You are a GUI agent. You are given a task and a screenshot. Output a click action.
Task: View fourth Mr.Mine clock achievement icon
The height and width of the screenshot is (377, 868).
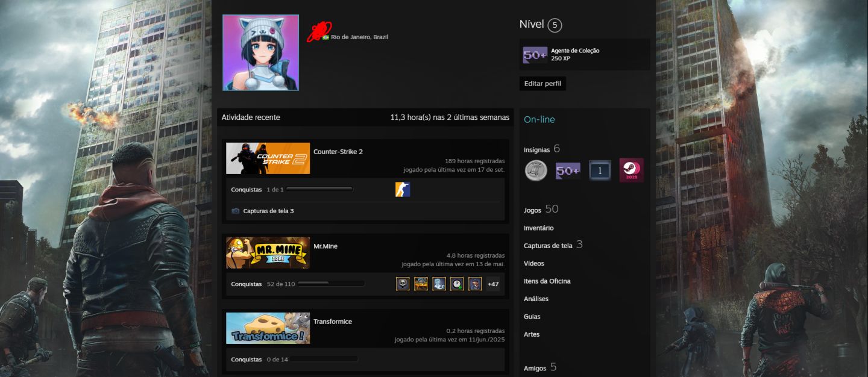click(457, 284)
